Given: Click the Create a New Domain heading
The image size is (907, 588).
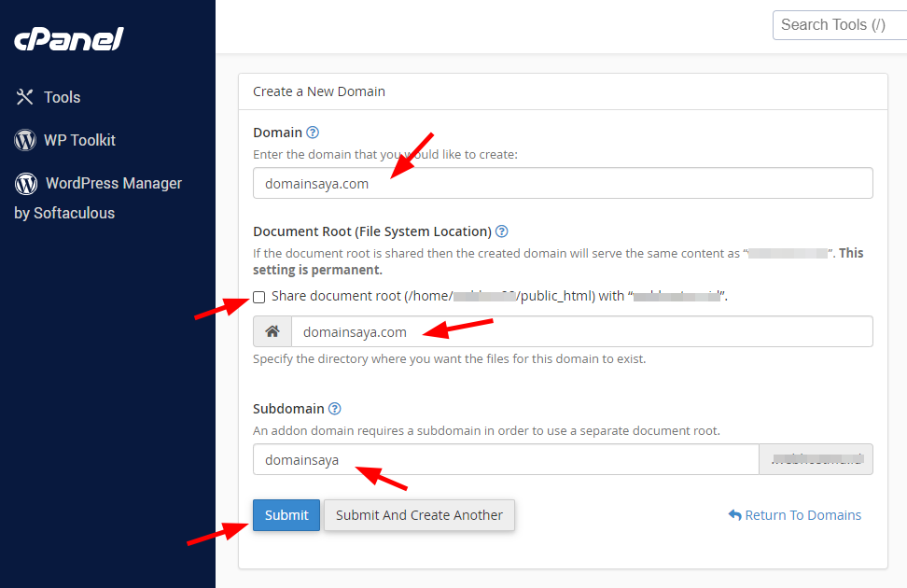Looking at the screenshot, I should coord(319,91).
